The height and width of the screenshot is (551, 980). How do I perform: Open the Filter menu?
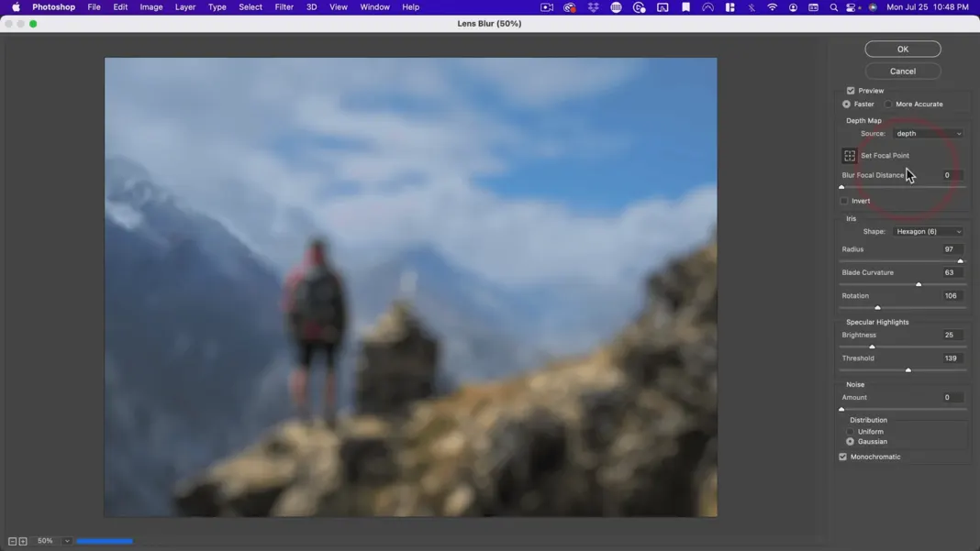tap(284, 6)
